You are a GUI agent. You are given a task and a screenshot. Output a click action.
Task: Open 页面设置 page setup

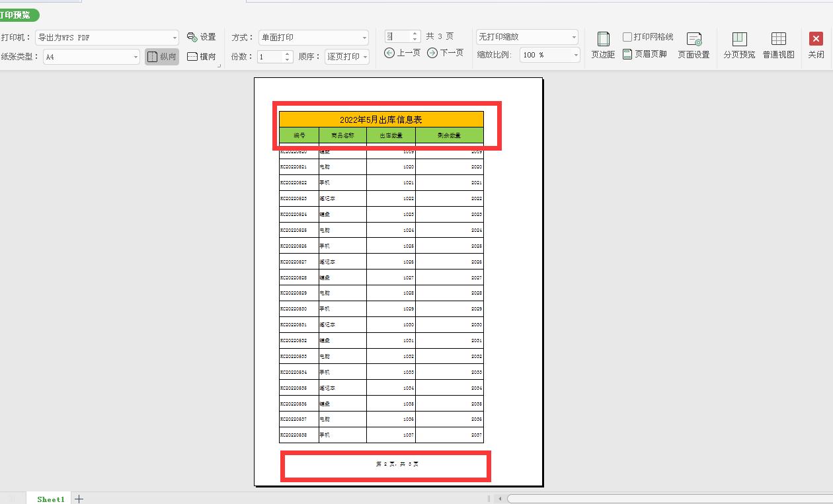tap(693, 45)
